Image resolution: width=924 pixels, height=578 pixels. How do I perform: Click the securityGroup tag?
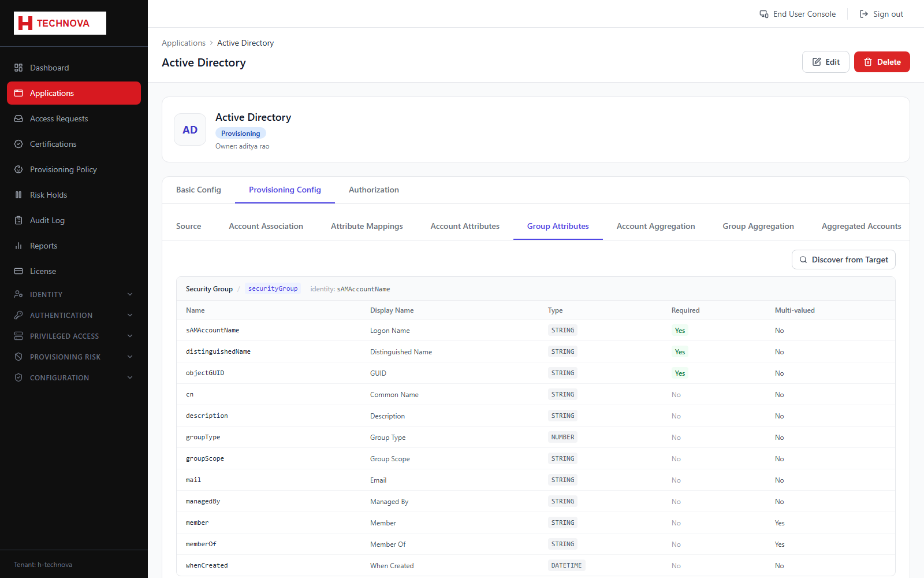point(273,288)
